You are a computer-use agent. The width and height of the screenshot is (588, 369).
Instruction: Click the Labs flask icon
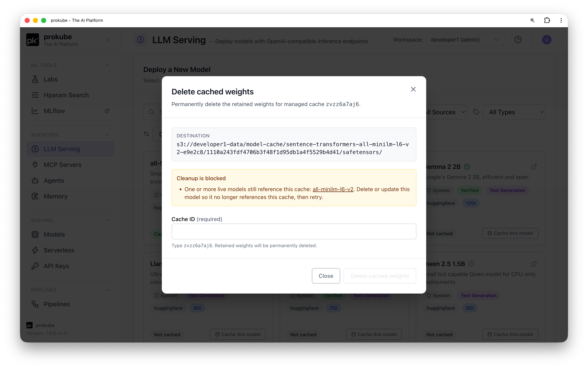(35, 79)
